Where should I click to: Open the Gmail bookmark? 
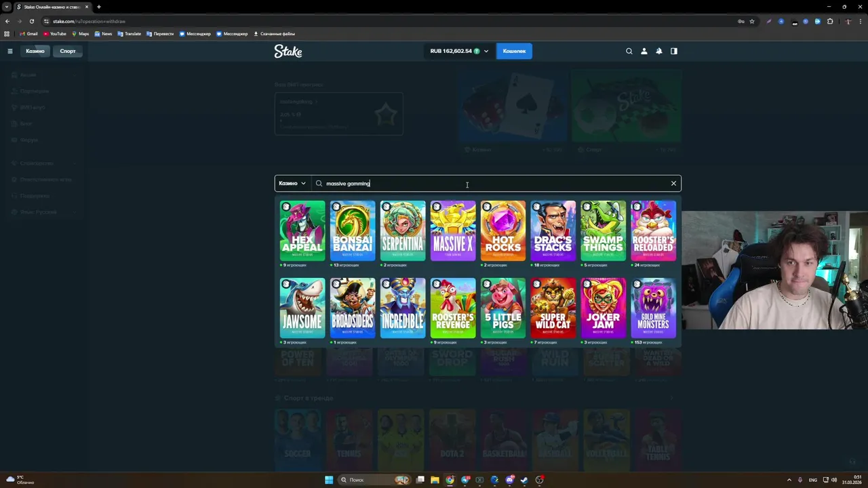[x=28, y=33]
